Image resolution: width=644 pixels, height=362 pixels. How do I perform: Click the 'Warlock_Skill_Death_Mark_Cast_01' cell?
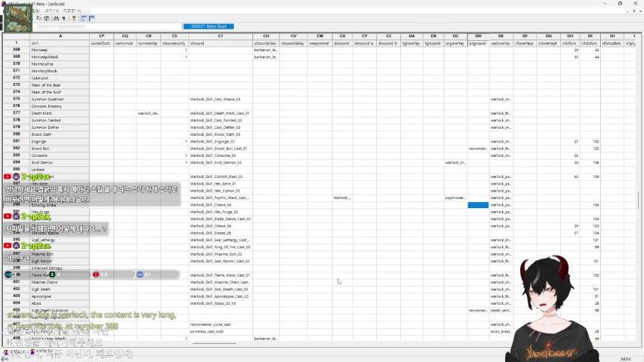[x=220, y=113]
